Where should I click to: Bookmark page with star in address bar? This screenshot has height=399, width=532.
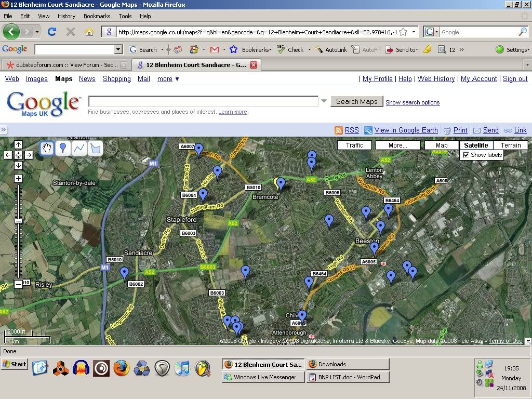403,32
